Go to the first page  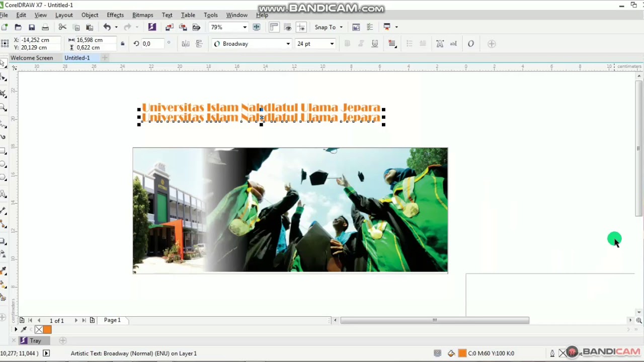click(30, 320)
